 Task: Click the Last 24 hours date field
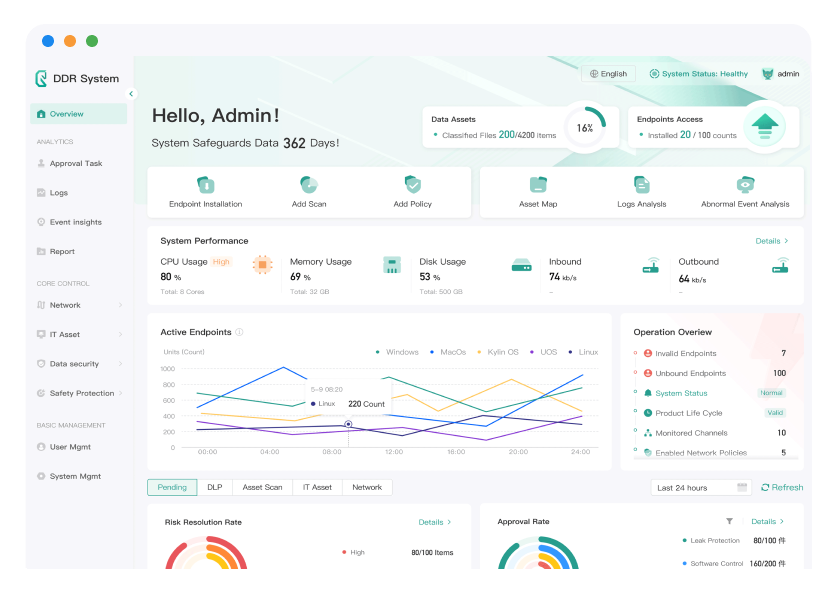tap(700, 487)
